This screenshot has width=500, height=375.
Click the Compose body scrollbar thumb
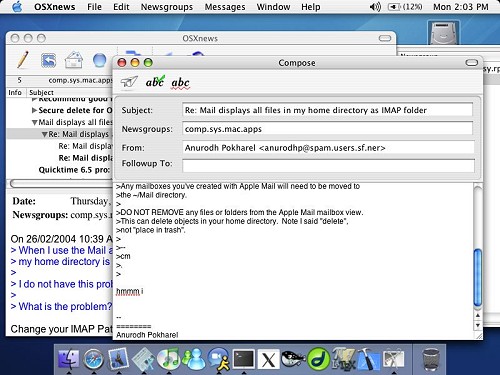point(478,277)
